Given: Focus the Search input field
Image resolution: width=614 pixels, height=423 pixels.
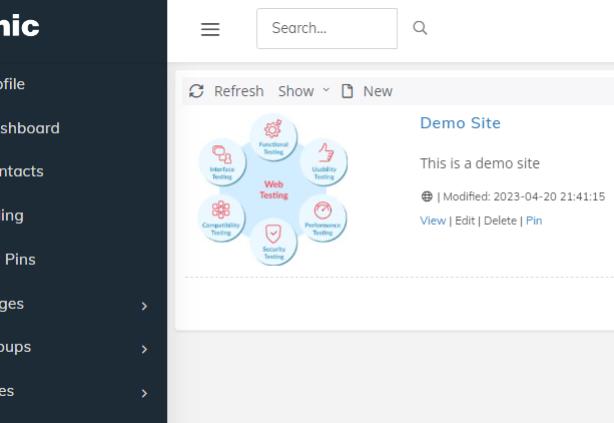Looking at the screenshot, I should pos(326,28).
